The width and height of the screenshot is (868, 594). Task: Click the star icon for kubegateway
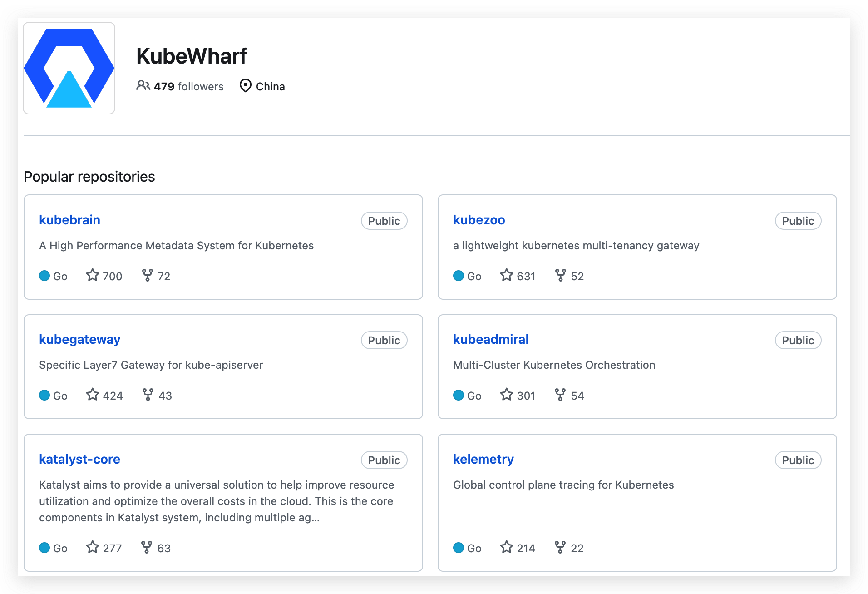pos(93,395)
